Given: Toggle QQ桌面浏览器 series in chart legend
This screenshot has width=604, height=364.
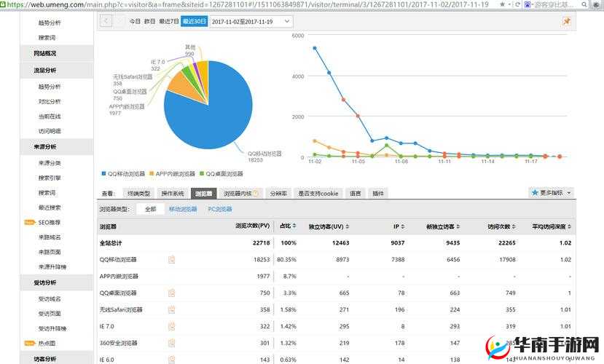Looking at the screenshot, I should [221, 174].
